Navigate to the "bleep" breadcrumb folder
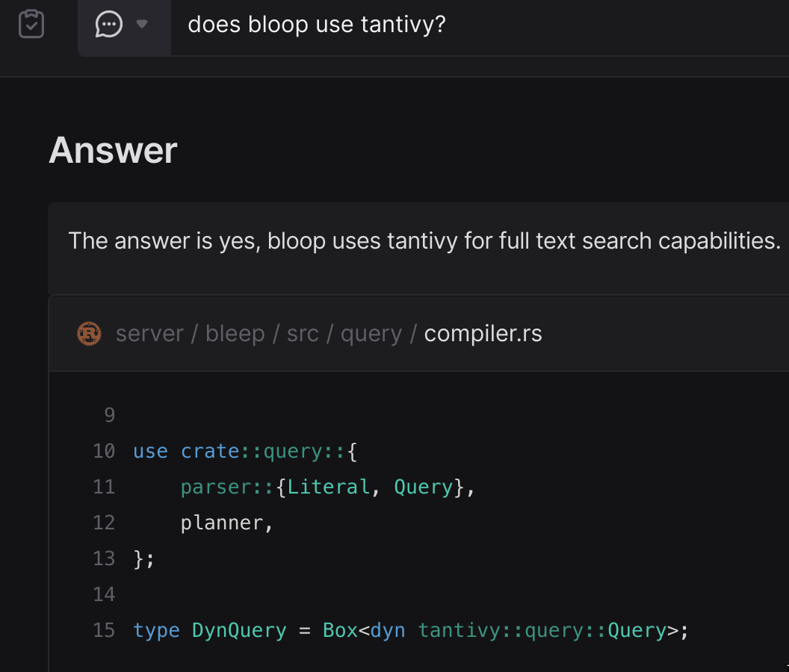 pyautogui.click(x=235, y=334)
